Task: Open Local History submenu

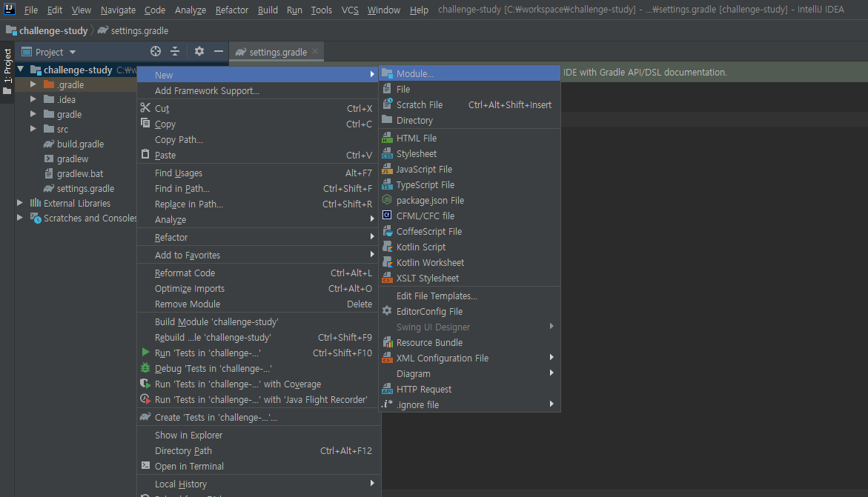Action: point(259,484)
